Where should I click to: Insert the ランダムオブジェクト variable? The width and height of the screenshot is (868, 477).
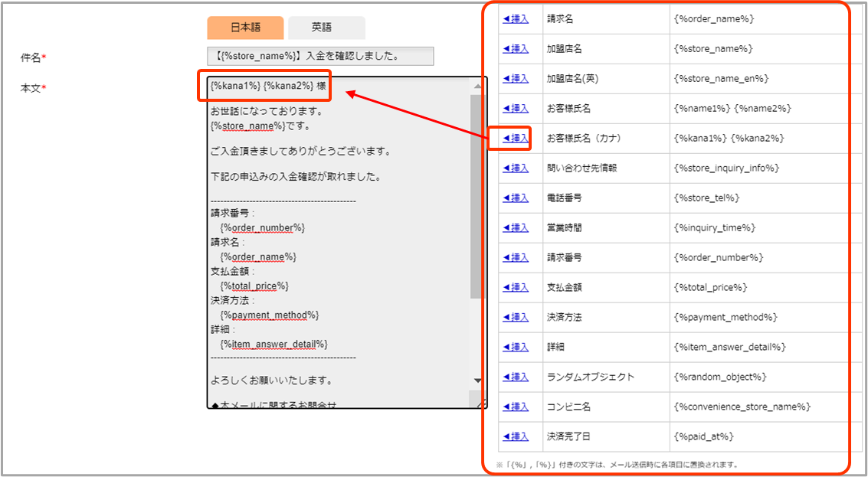[x=516, y=377]
